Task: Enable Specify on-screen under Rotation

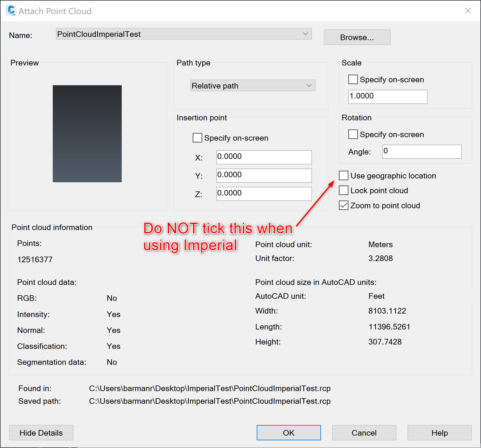Action: pos(353,134)
